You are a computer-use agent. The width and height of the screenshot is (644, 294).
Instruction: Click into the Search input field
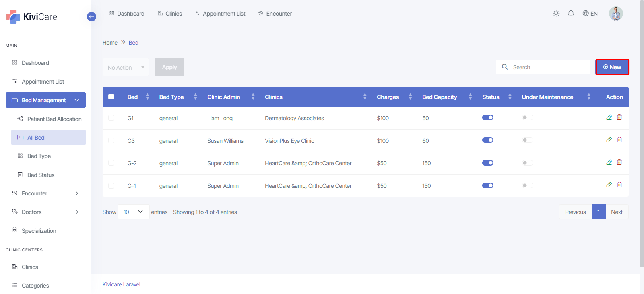547,67
